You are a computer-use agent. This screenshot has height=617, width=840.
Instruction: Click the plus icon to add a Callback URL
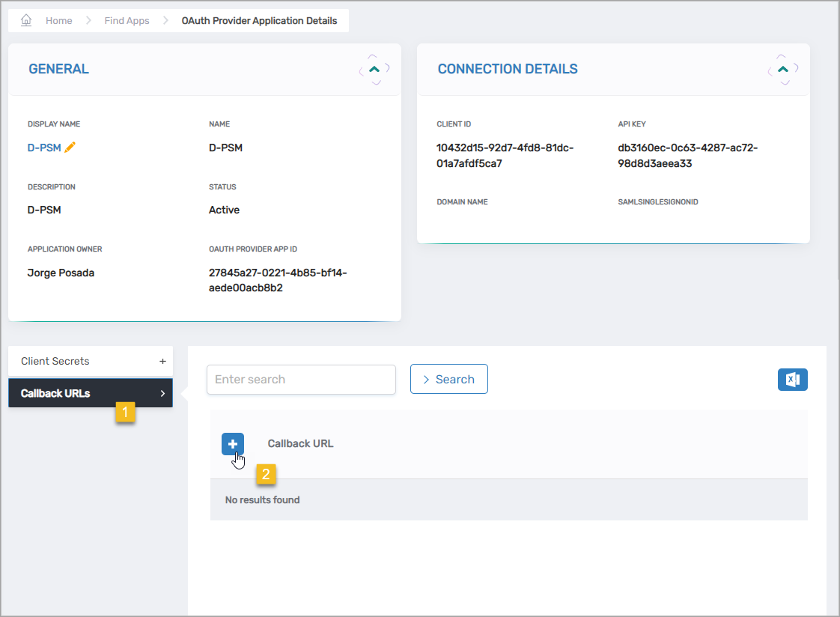coord(233,444)
